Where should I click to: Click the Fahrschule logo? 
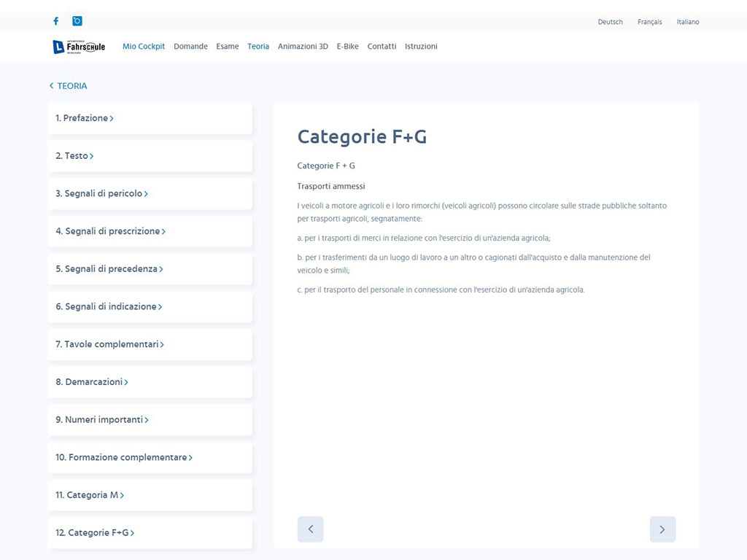(79, 47)
